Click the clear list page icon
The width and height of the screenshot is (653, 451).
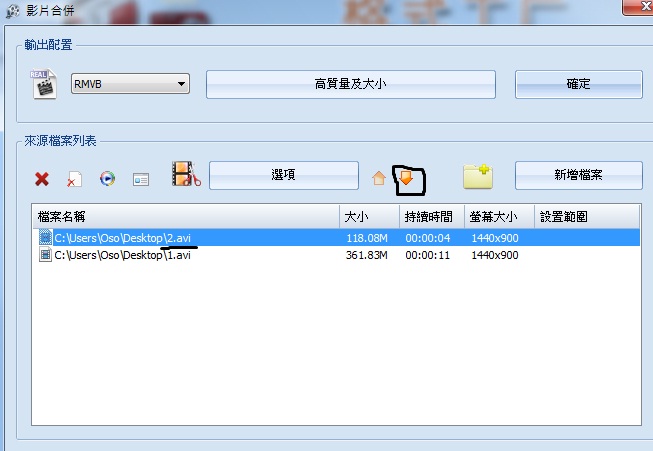(x=74, y=179)
